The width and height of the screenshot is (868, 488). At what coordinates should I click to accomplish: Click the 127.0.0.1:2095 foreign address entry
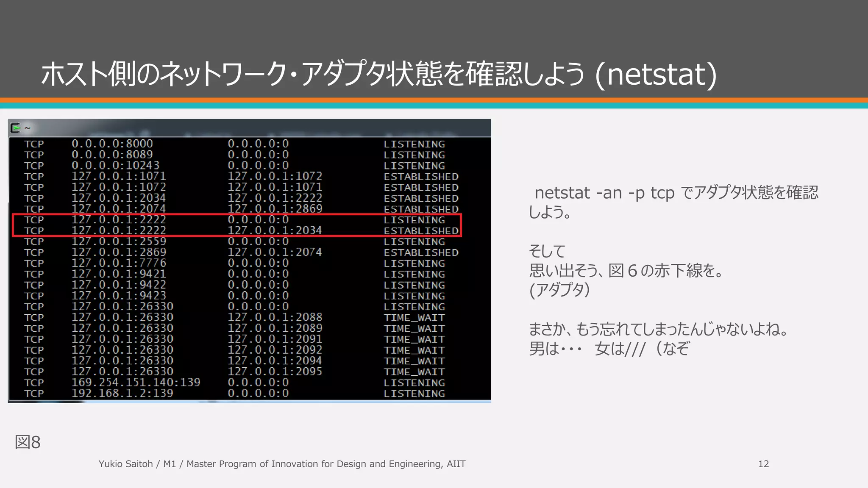coord(275,372)
